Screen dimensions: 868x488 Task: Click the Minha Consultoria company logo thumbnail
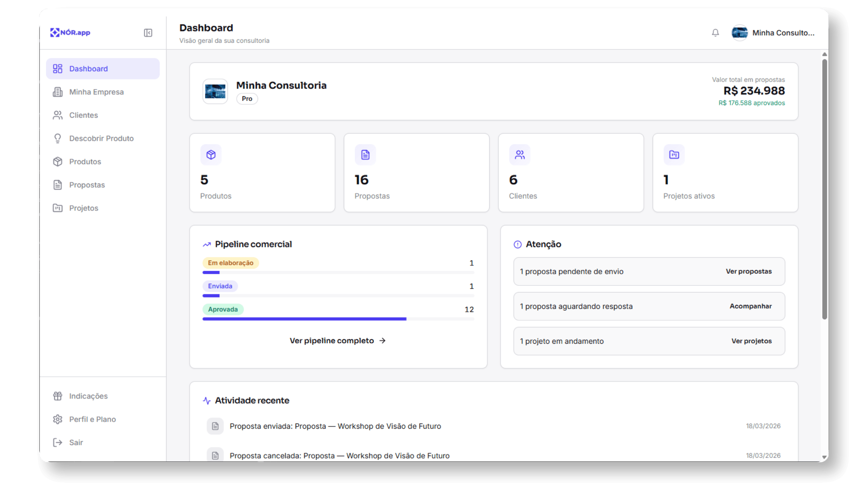tap(215, 91)
